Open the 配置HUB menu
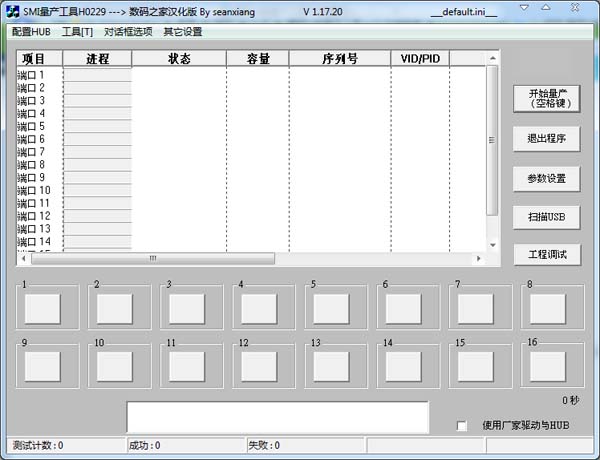Viewport: 600px width, 460px height. tap(32, 32)
